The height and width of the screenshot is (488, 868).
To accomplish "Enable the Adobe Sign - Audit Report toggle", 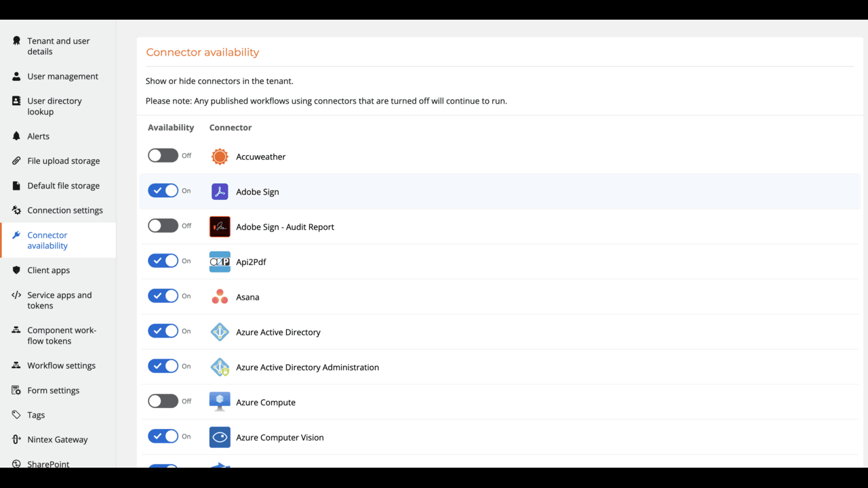I will pos(163,226).
